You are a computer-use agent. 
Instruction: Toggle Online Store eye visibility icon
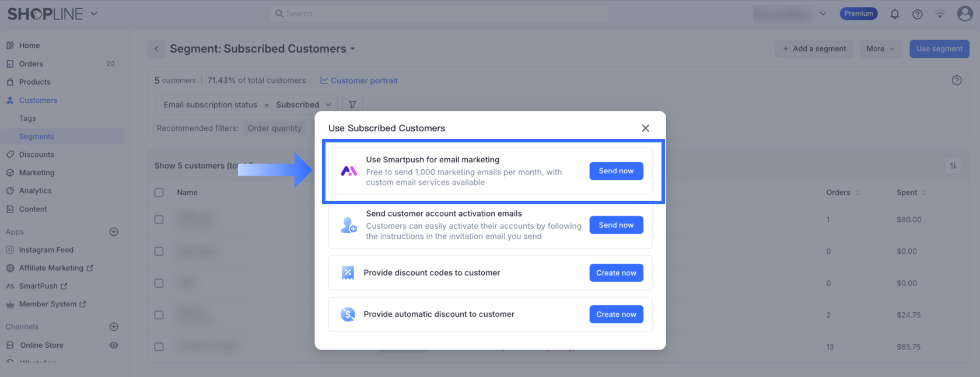114,345
